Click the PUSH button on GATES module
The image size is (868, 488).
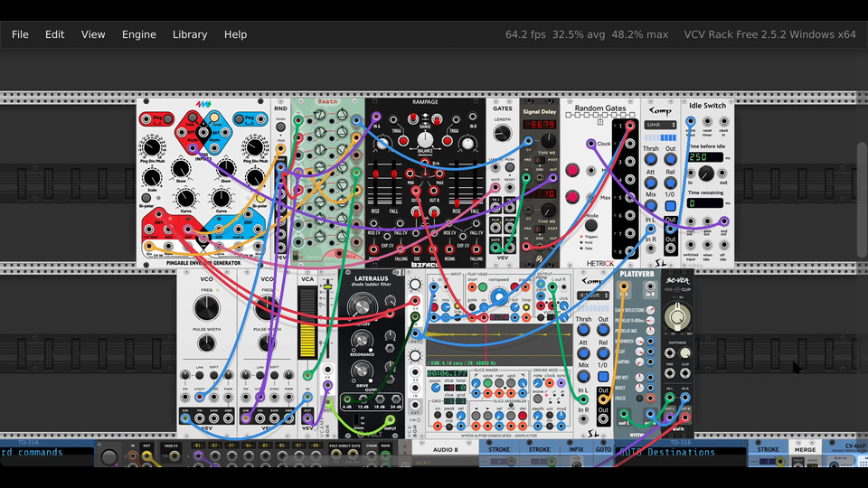tap(510, 167)
